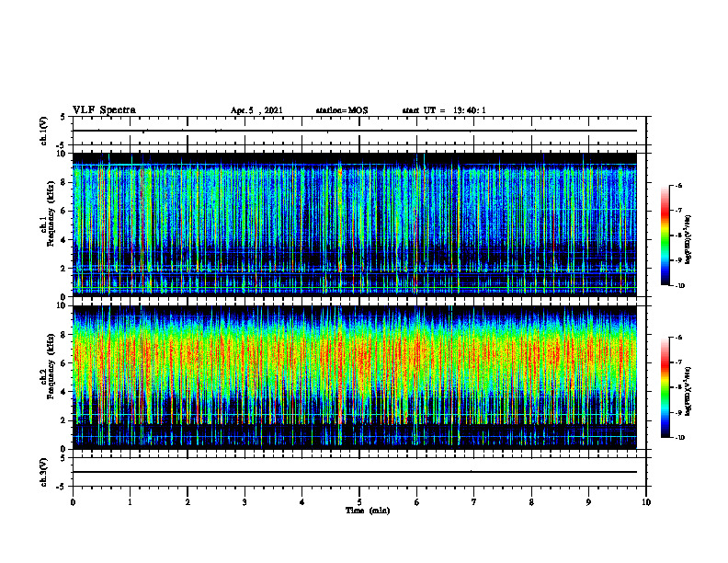Image resolution: width=728 pixels, height=563 pixels.
Task: Click the date text "Apr. 5, 2021"
Action: tap(256, 110)
